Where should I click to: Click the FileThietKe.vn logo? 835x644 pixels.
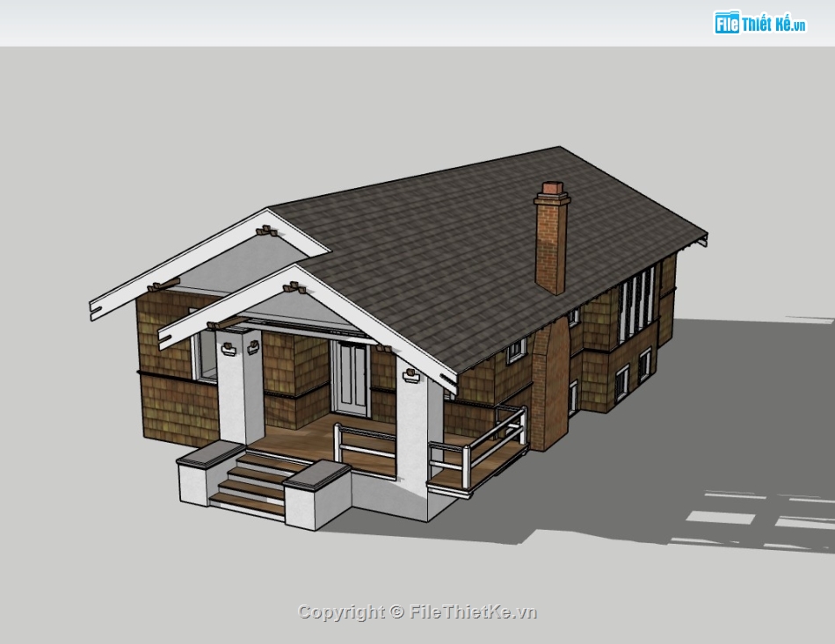(x=760, y=22)
